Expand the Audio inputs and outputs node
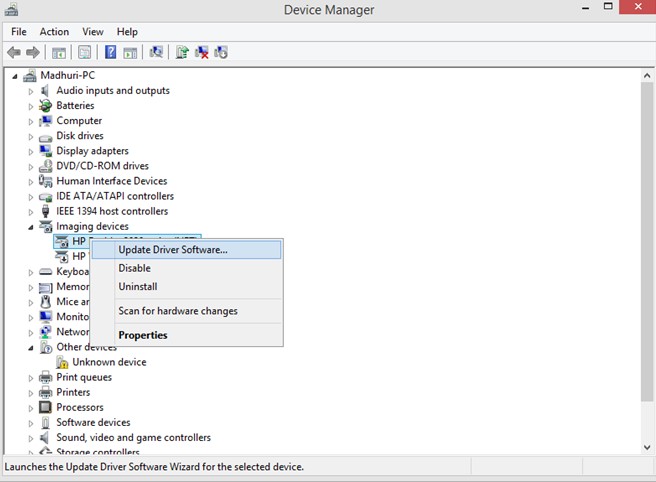656x482 pixels. pyautogui.click(x=31, y=91)
